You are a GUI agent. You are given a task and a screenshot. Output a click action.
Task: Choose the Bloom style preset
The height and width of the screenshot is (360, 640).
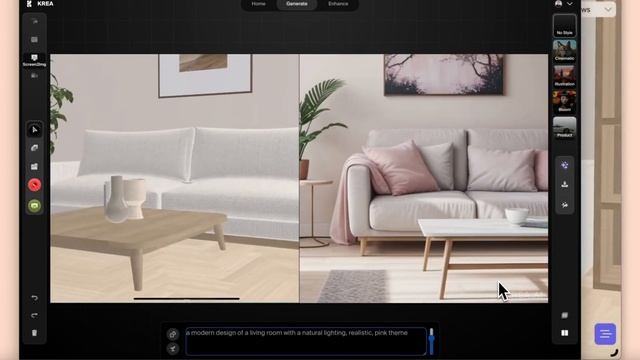564,102
